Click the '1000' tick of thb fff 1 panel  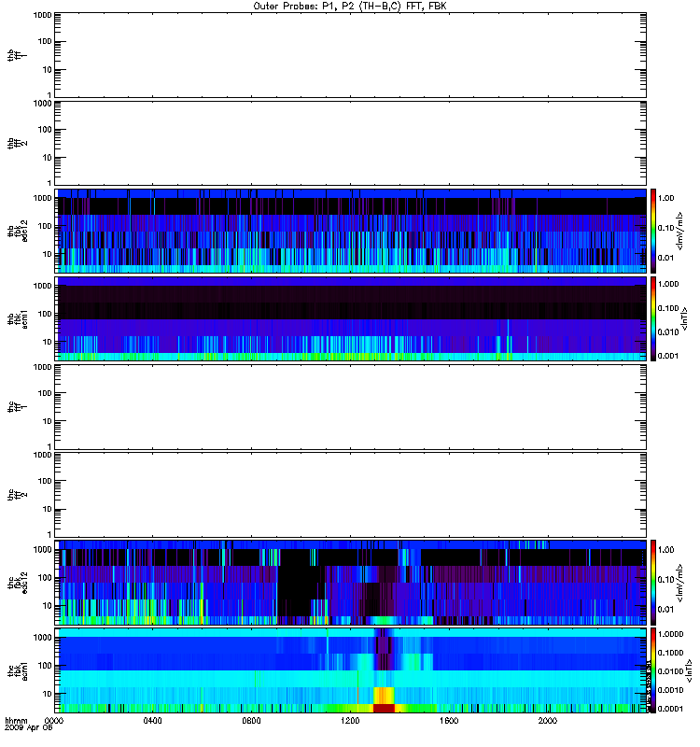point(42,15)
